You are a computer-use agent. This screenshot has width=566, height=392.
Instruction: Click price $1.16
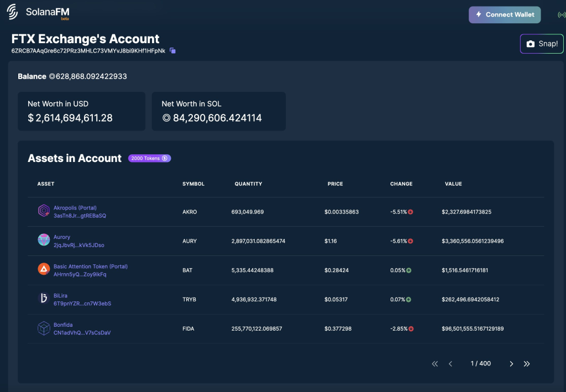click(x=331, y=241)
